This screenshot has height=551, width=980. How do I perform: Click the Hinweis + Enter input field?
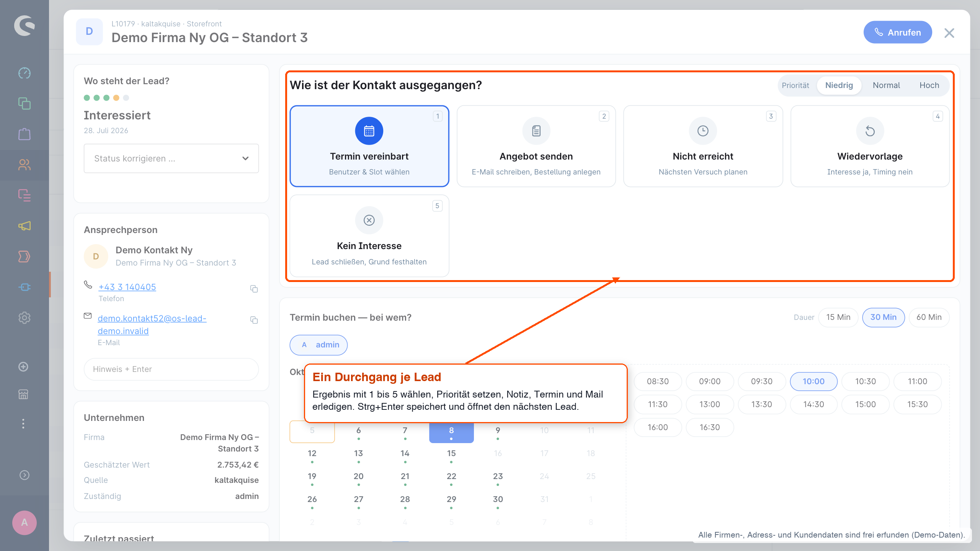(x=171, y=369)
